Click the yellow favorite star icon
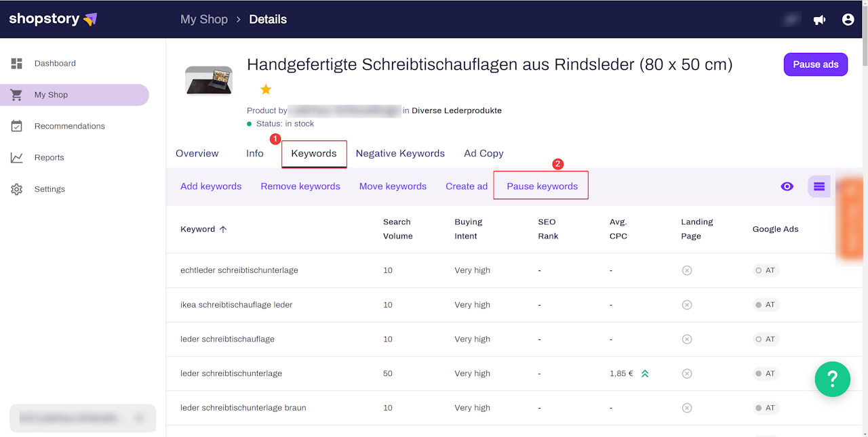 point(266,89)
